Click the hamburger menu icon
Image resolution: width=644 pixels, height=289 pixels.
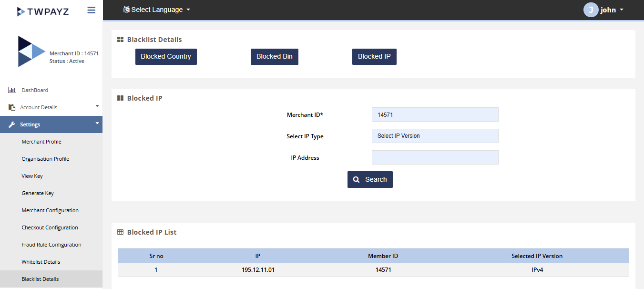(92, 10)
